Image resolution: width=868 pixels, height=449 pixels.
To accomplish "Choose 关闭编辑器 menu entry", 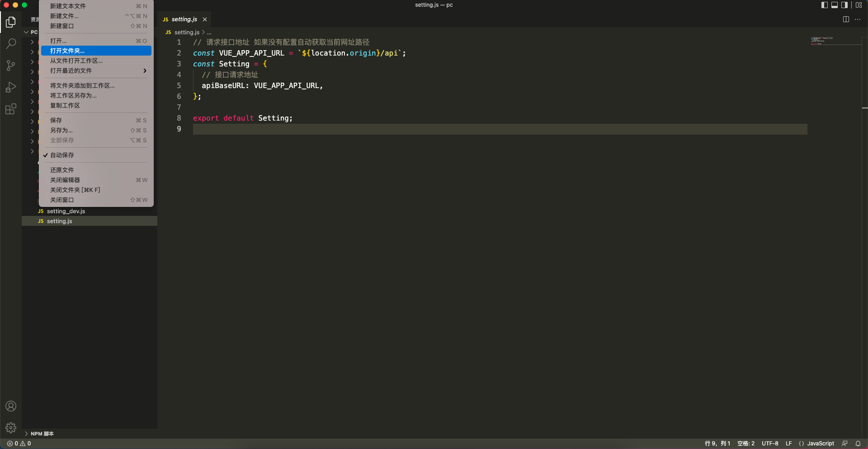I will pos(95,180).
